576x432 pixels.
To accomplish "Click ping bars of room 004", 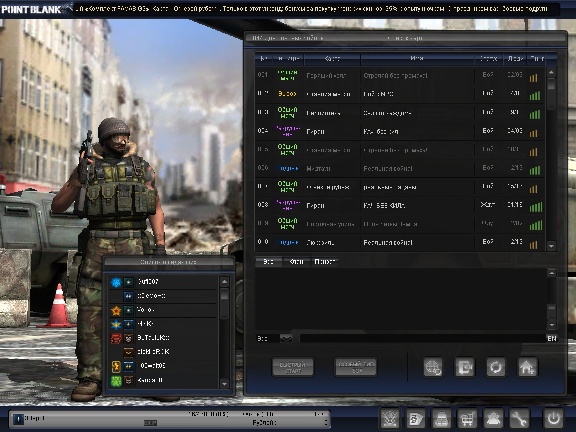I will (x=533, y=133).
